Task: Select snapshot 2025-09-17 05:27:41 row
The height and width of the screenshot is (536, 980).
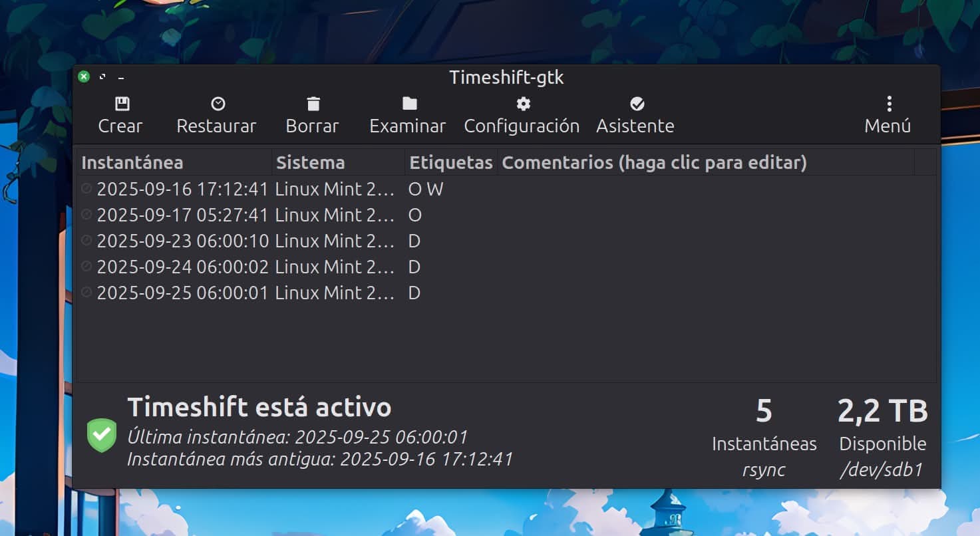Action: pos(506,215)
